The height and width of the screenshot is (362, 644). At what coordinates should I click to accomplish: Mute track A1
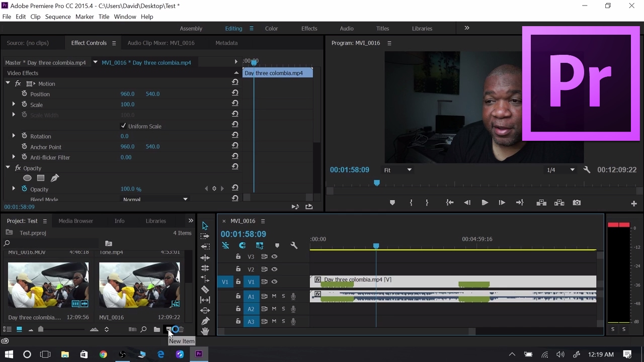tap(274, 296)
